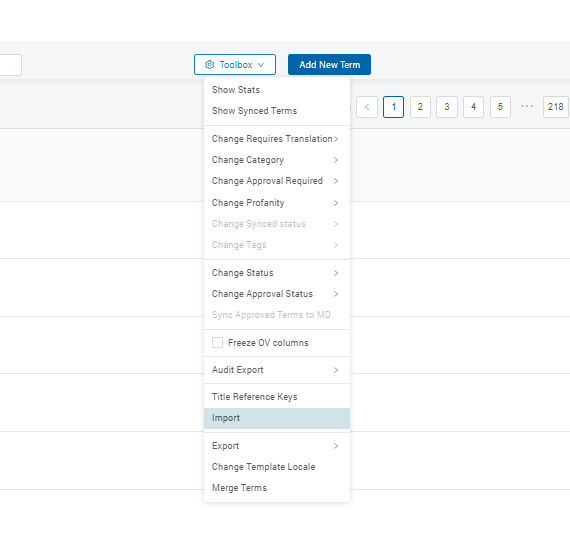
Task: Click the Toolbox gear icon
Action: coord(210,65)
